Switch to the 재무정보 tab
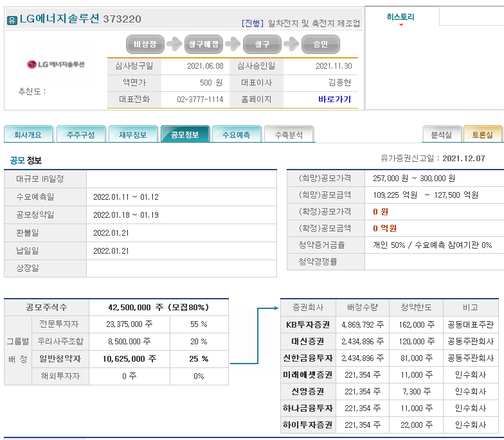The width and height of the screenshot is (504, 440). (132, 134)
